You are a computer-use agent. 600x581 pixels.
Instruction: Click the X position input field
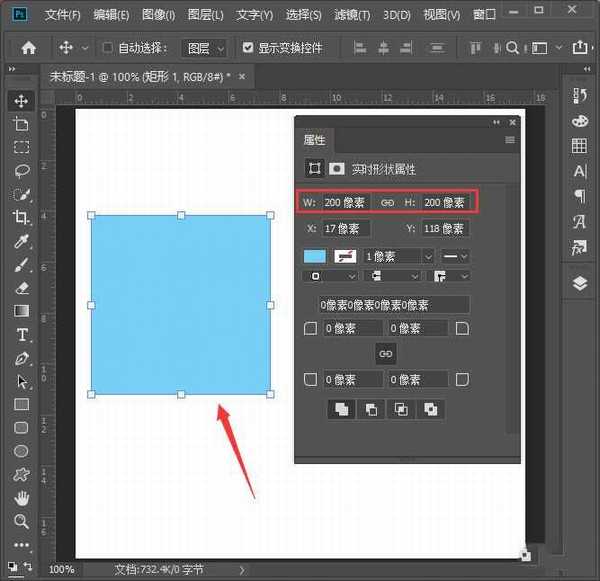(345, 229)
